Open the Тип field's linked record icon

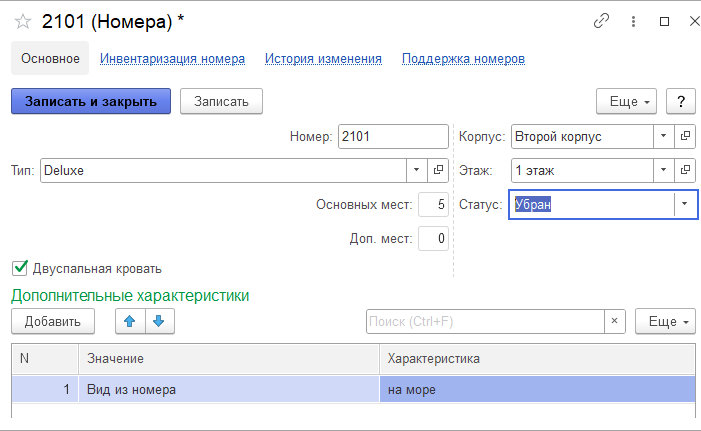438,170
